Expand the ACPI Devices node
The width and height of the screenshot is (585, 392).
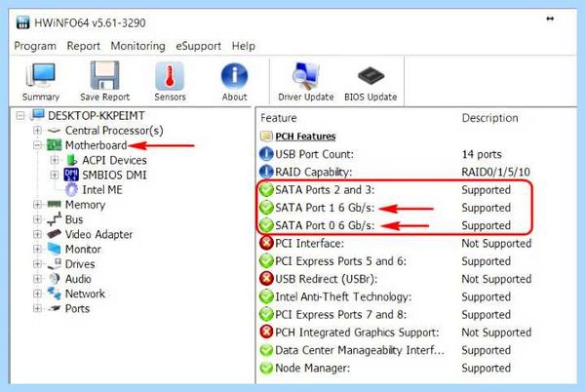[55, 160]
